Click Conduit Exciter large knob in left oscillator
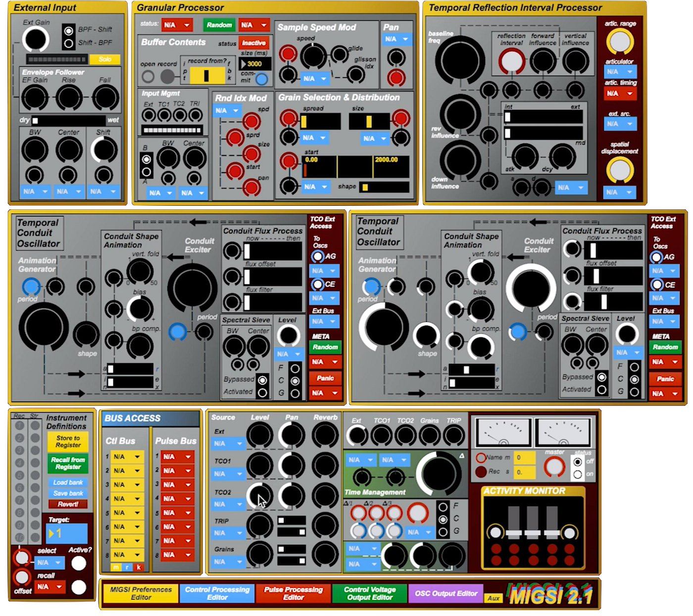Image resolution: width=693 pixels, height=616 pixels. coord(193,288)
